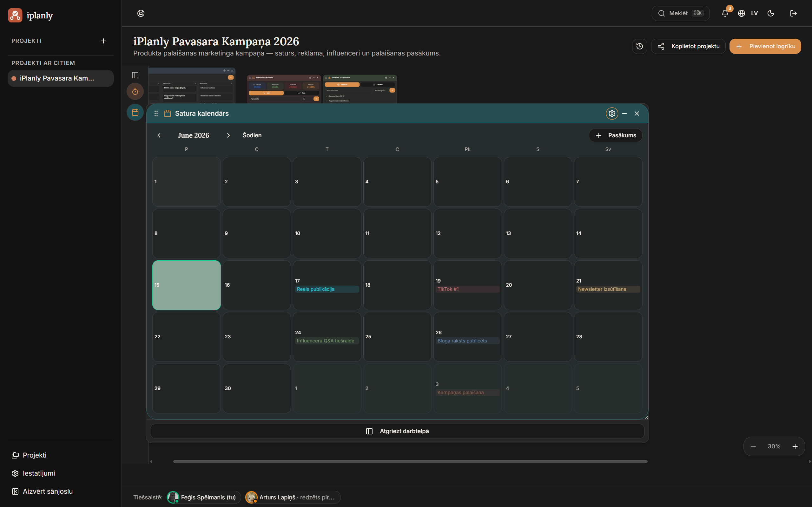Add a new project with plus icon
This screenshot has height=507, width=812.
click(103, 41)
